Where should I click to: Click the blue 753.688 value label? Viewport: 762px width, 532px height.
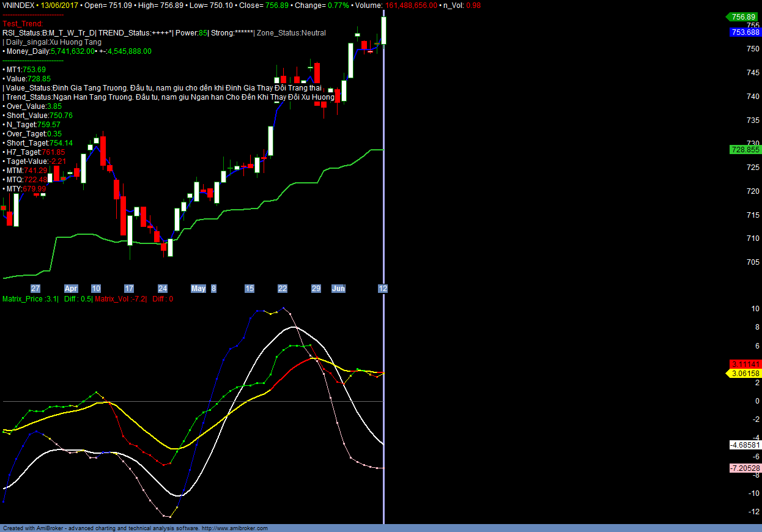745,32
